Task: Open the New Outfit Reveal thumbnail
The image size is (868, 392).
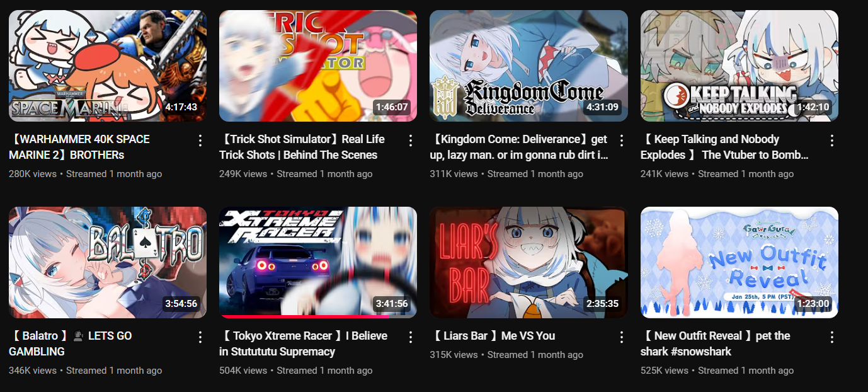Action: 740,262
